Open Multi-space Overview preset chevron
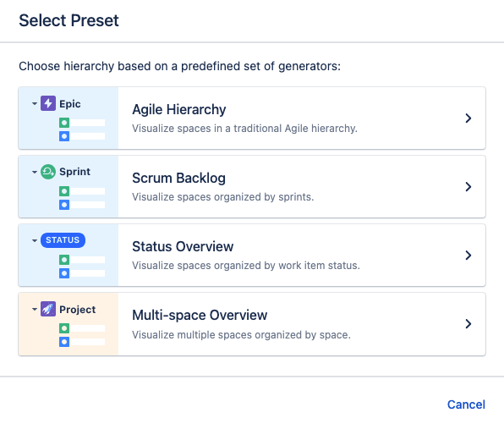504x429 pixels. click(x=468, y=324)
